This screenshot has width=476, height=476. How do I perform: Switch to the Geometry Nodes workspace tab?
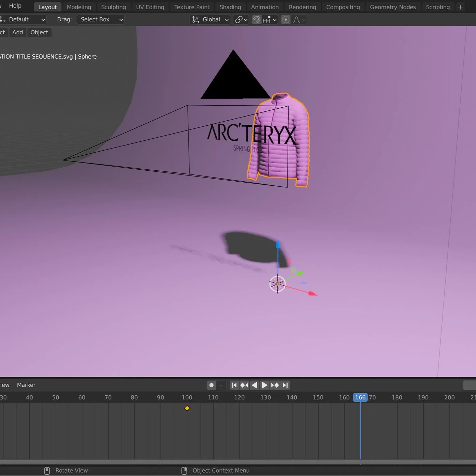coord(393,7)
